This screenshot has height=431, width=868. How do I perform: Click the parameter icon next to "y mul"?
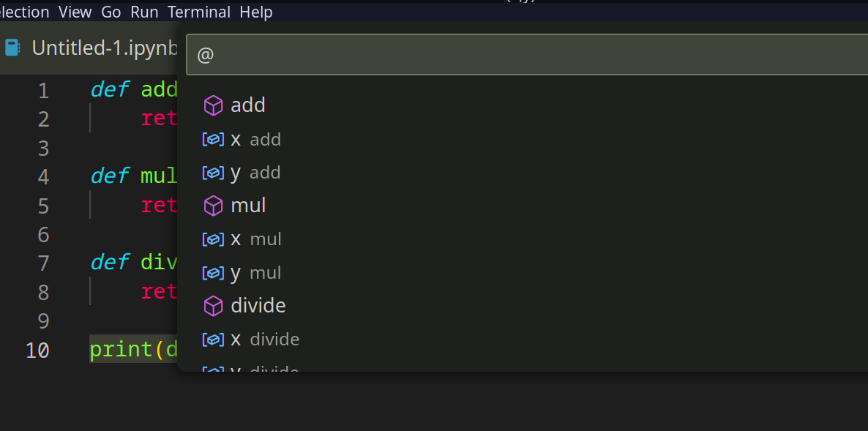[x=213, y=272]
